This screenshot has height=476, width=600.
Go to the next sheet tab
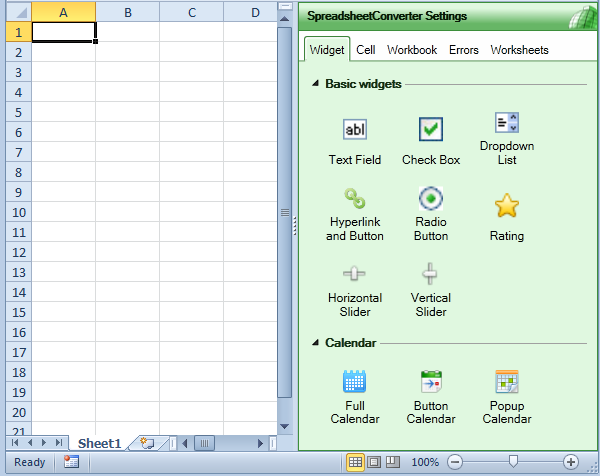[x=44, y=443]
